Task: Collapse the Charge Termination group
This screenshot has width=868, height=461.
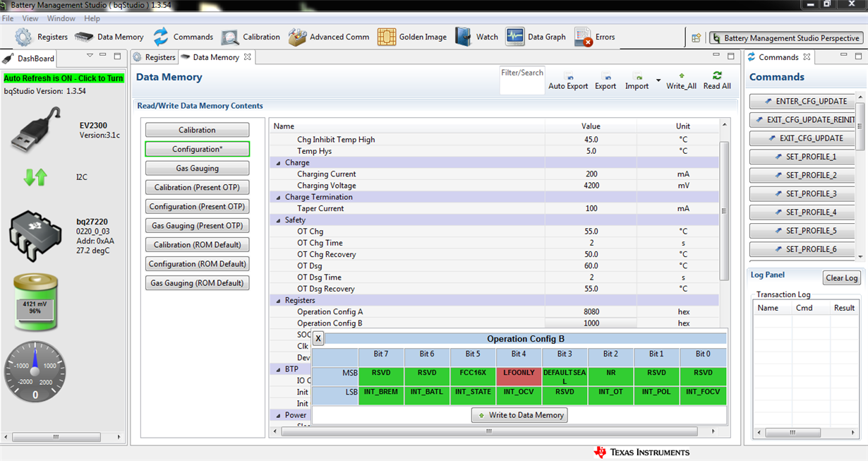Action: (277, 197)
